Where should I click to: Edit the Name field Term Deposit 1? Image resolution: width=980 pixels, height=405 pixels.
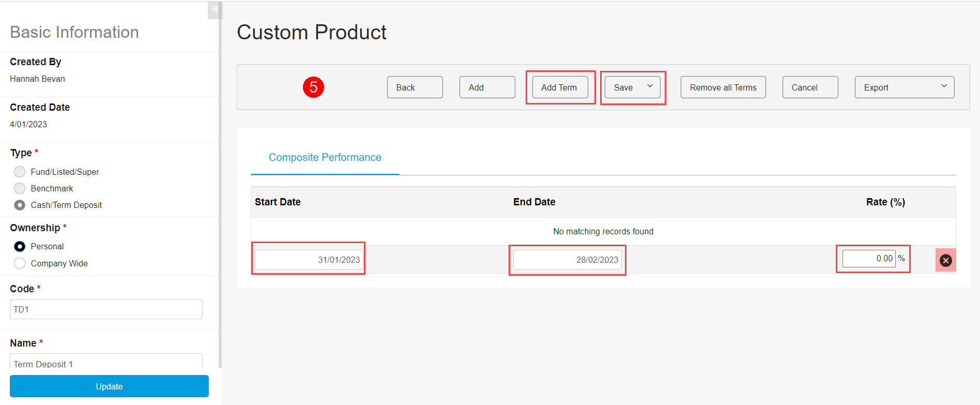tap(106, 362)
